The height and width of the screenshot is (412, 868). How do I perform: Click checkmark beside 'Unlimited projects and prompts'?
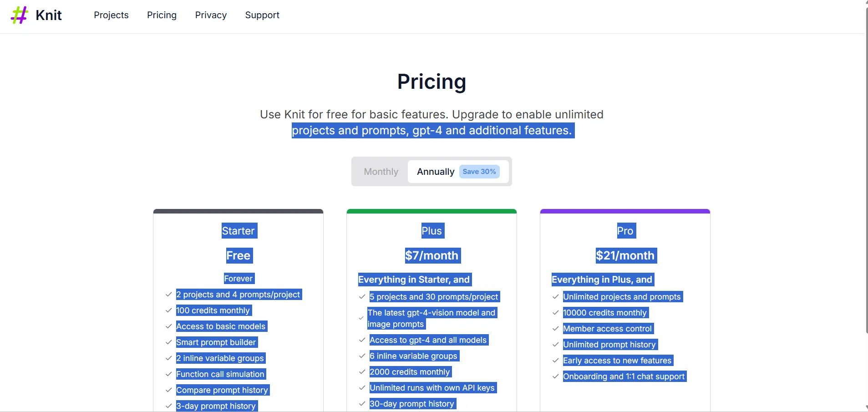tap(556, 297)
